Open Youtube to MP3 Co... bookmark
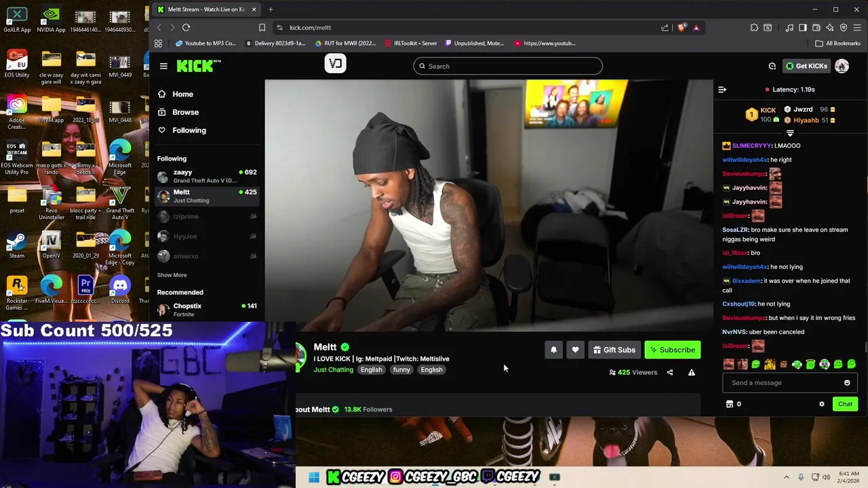 [x=205, y=43]
